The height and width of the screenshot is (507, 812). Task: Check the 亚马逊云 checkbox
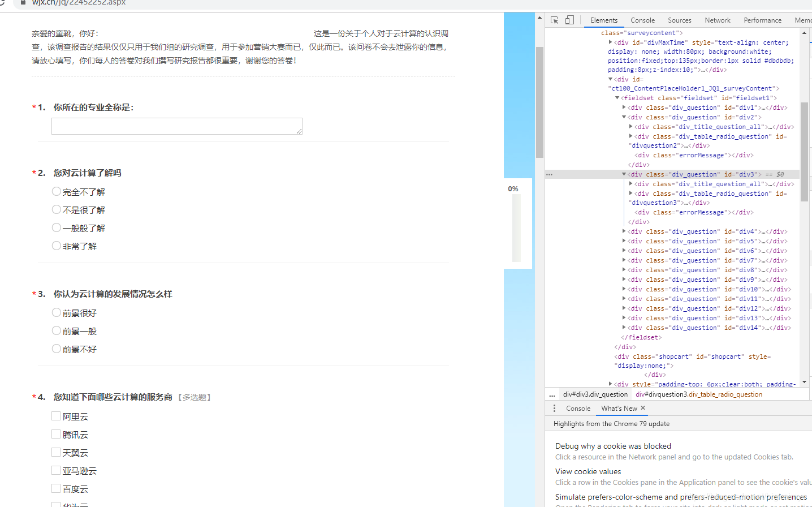56,470
